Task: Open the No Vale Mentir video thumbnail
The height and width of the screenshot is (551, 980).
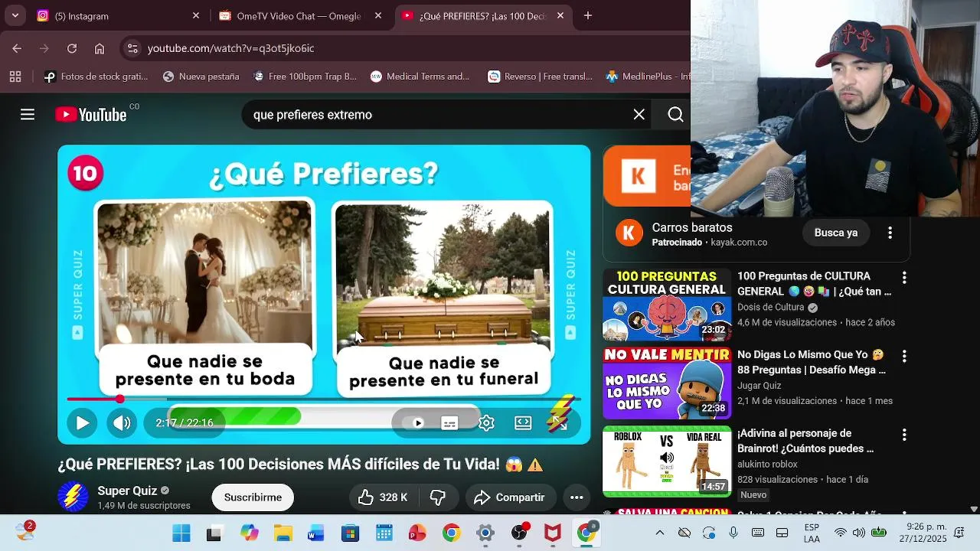Action: pyautogui.click(x=667, y=383)
